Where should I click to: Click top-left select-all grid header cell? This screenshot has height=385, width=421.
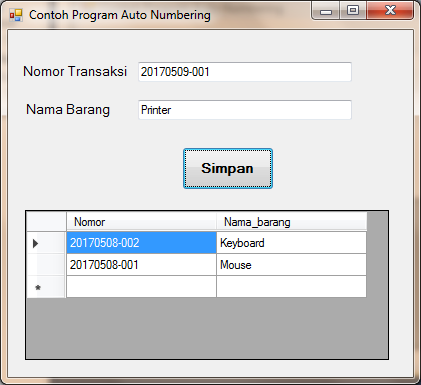click(x=46, y=222)
